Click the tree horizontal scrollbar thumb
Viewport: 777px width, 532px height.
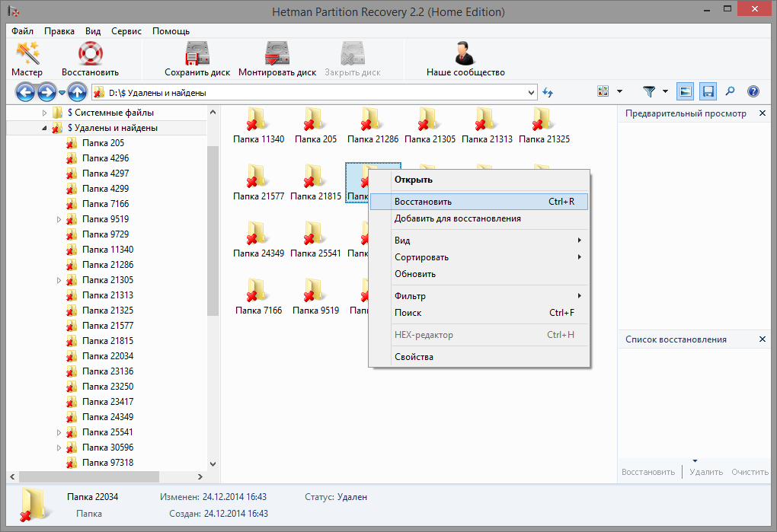click(x=88, y=476)
